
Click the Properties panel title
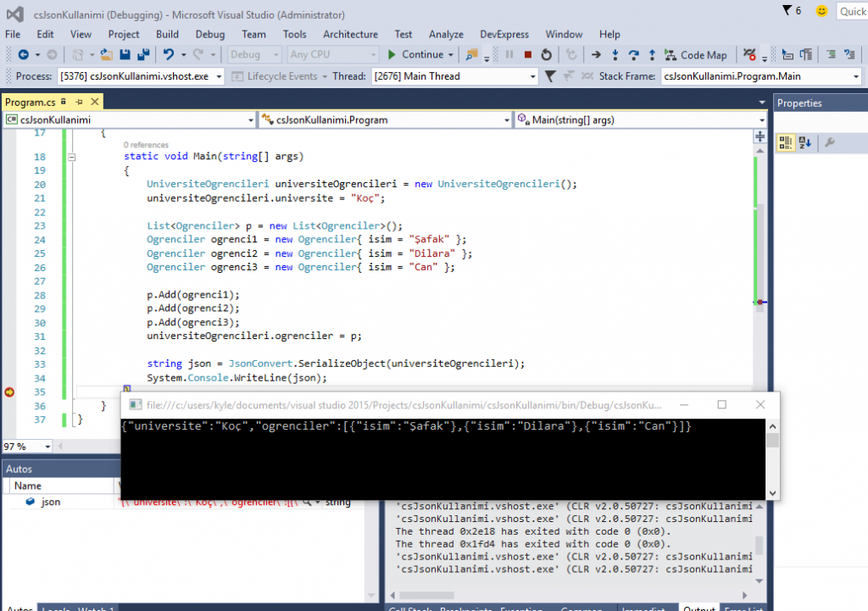point(799,103)
